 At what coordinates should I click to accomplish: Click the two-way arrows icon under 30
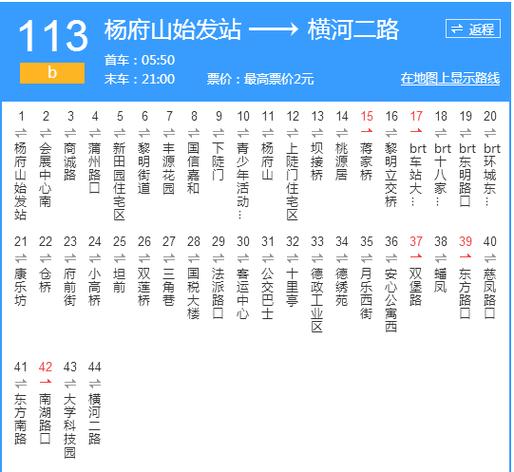coord(243,258)
